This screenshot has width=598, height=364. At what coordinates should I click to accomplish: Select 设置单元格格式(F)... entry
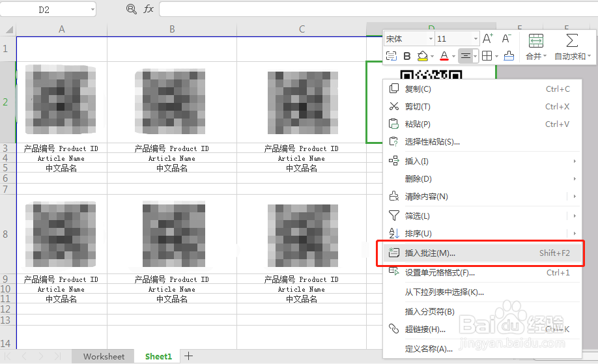pyautogui.click(x=482, y=273)
